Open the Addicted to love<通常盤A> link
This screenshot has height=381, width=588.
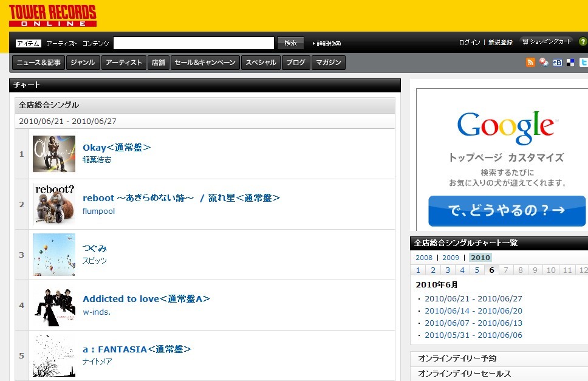click(x=146, y=299)
